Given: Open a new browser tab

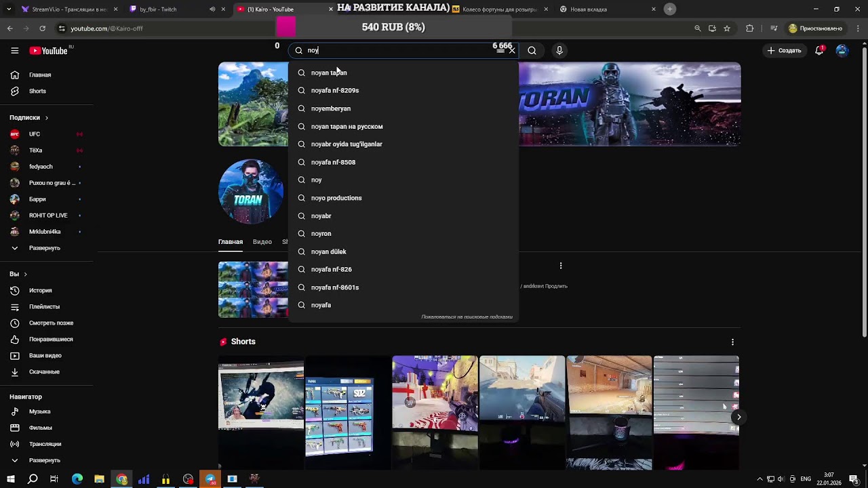Looking at the screenshot, I should pos(670,9).
